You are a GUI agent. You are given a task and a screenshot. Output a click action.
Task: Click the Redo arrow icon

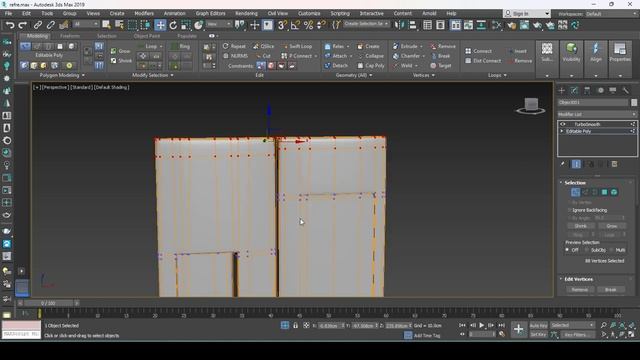(x=22, y=25)
